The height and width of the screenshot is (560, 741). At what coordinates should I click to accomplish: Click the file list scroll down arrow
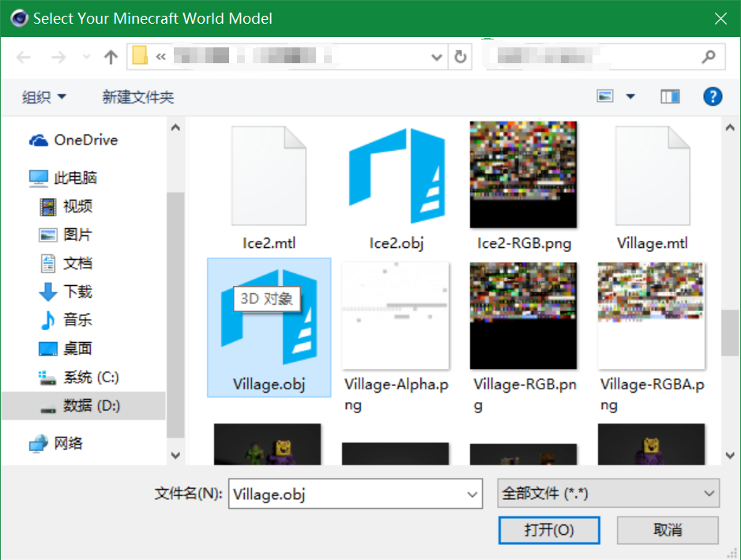tap(730, 456)
